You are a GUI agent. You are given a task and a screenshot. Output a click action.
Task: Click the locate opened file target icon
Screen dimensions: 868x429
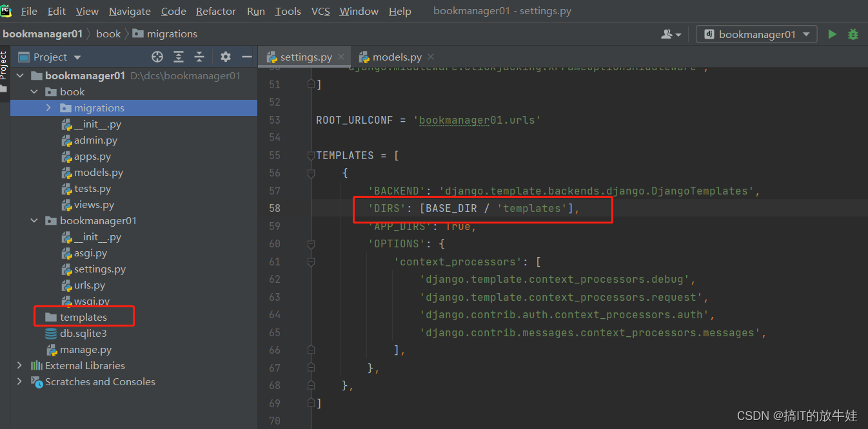[157, 57]
